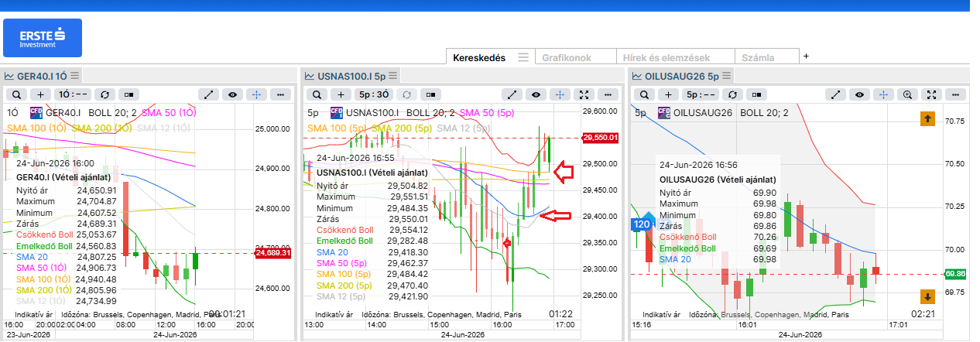Viewport: 980px width, 342px height.
Task: Toggle crosshair in USNAS100.I chart
Action: pyautogui.click(x=560, y=94)
